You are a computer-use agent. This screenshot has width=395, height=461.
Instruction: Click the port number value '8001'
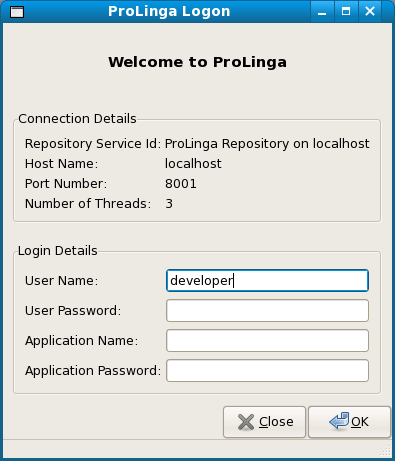[x=181, y=184]
